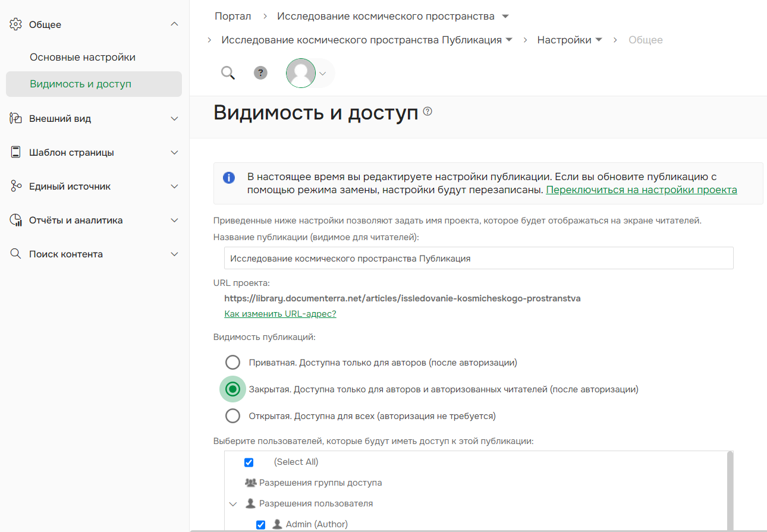Click the gear icon next to Общее
Image resolution: width=767 pixels, height=532 pixels.
[x=15, y=24]
